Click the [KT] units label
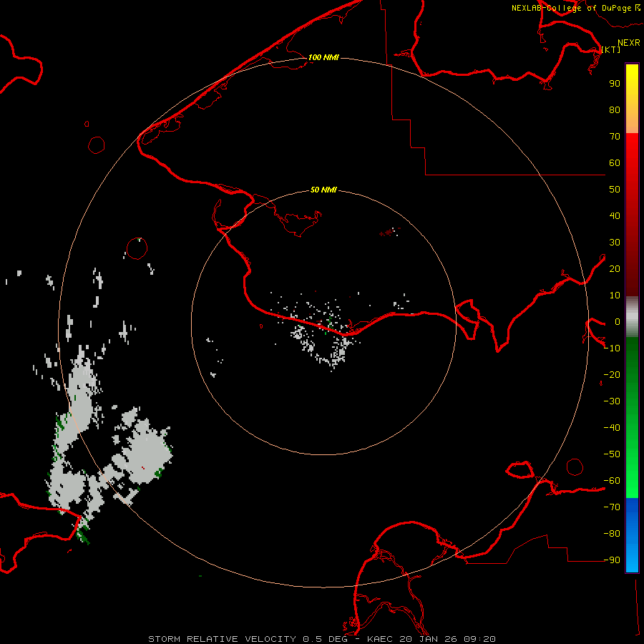This screenshot has width=644, height=644. (x=610, y=49)
